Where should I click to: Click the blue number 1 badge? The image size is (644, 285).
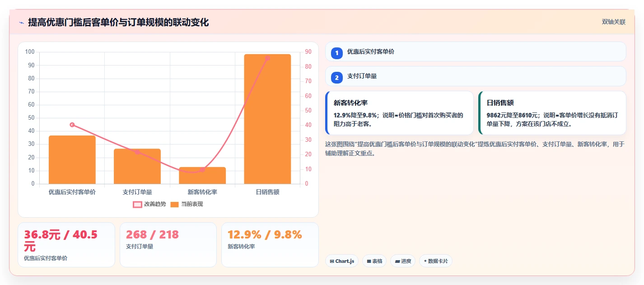click(337, 53)
